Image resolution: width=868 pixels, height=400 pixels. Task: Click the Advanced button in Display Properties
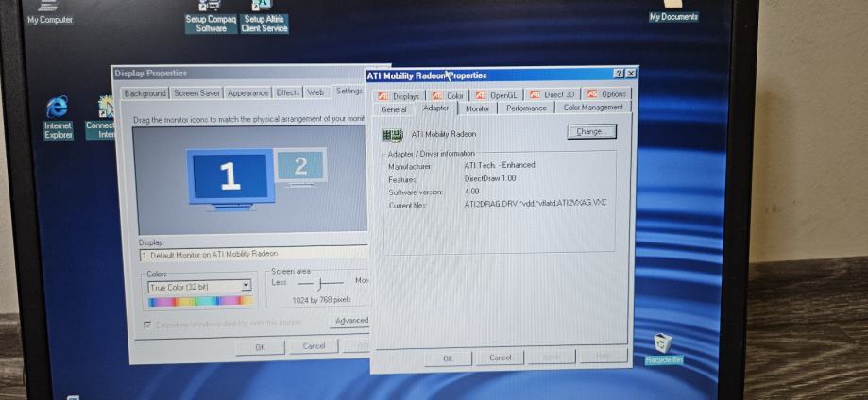click(351, 321)
